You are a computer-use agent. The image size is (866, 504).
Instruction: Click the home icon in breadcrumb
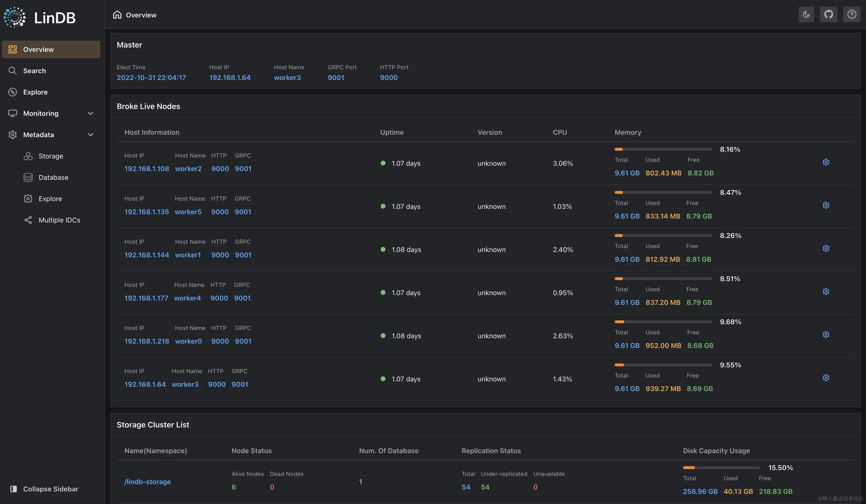tap(117, 15)
